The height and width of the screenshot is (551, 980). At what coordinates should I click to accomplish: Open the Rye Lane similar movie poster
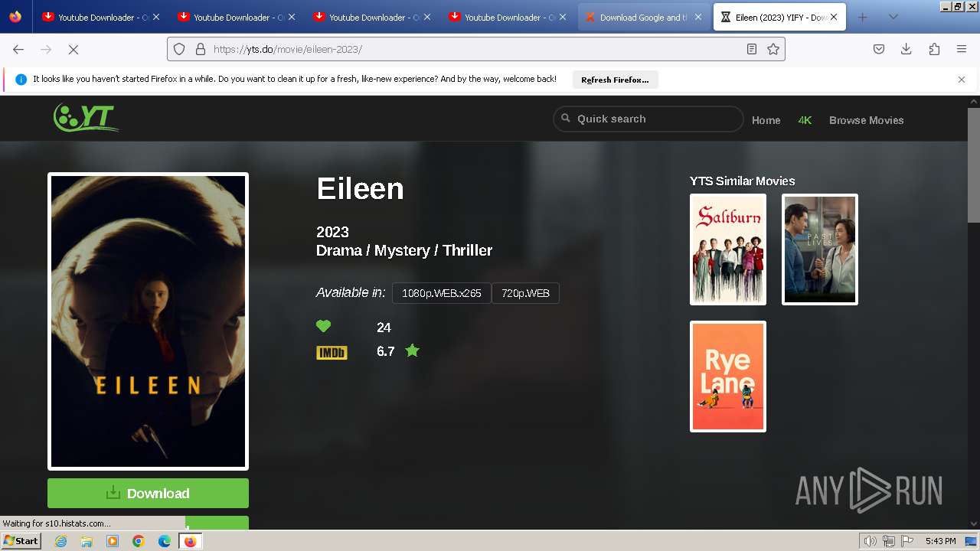pos(728,377)
